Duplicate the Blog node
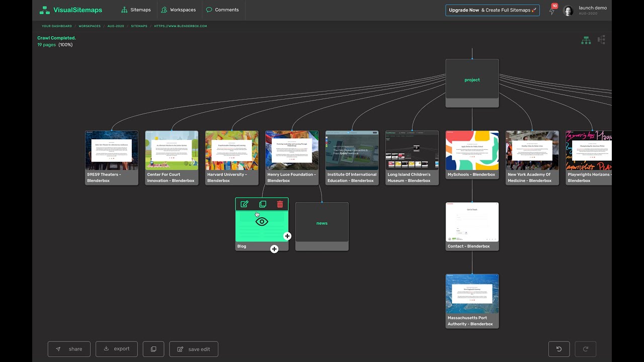Image resolution: width=644 pixels, height=362 pixels. (262, 204)
